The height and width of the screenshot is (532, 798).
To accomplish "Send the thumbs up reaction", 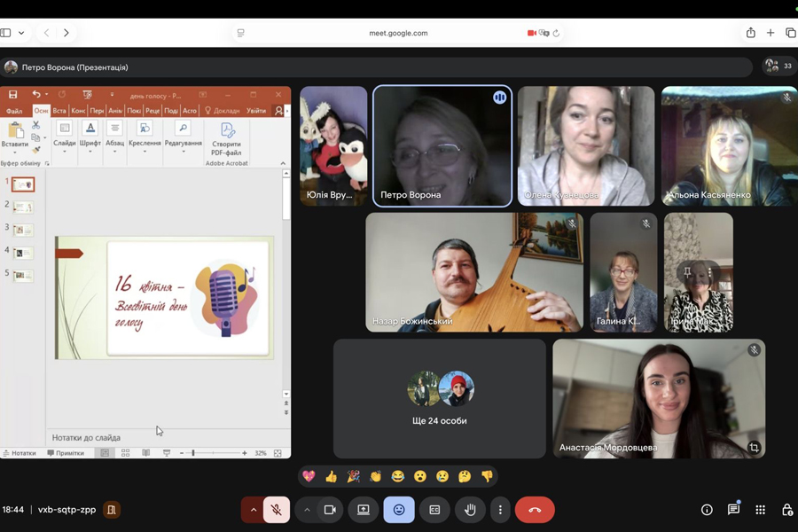I will coord(331,476).
